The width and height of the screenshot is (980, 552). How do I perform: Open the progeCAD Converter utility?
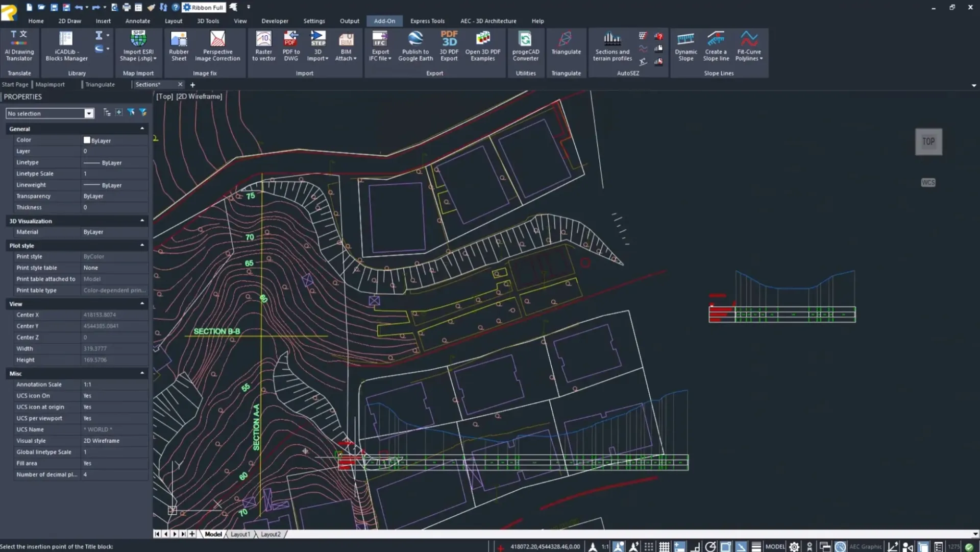click(525, 46)
